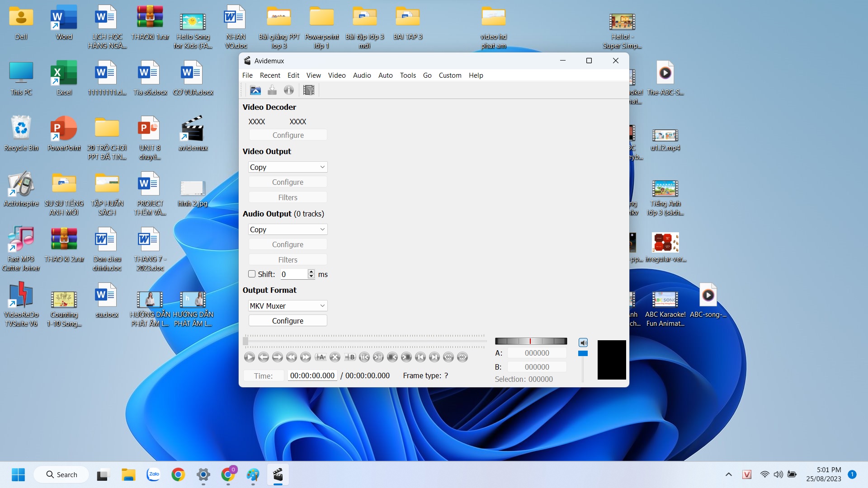Set selection start marker A

click(321, 357)
